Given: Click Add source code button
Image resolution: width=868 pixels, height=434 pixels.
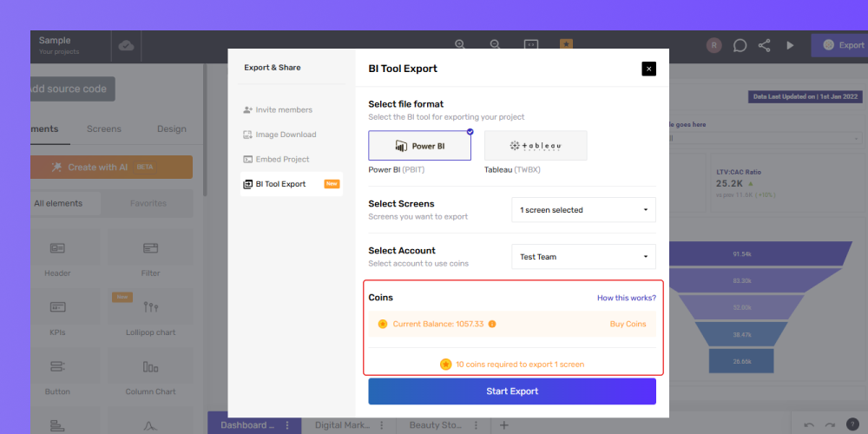Looking at the screenshot, I should [73, 89].
